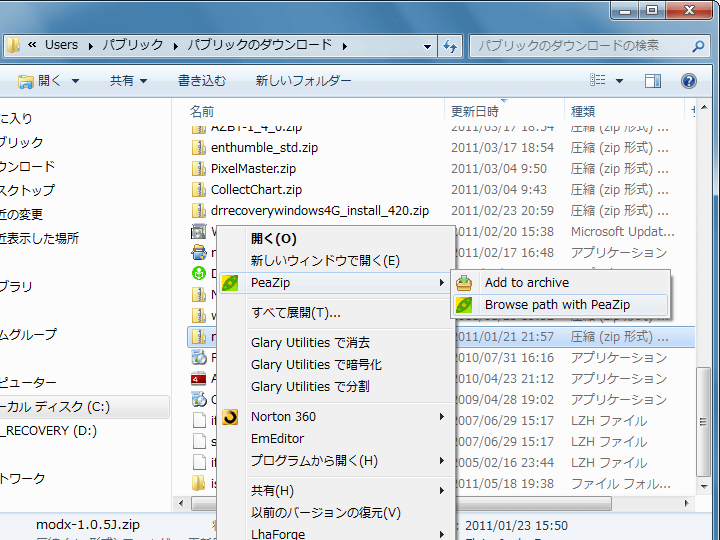The height and width of the screenshot is (540, 720).
Task: Click the CollectChart.zip file icon
Action: point(198,190)
